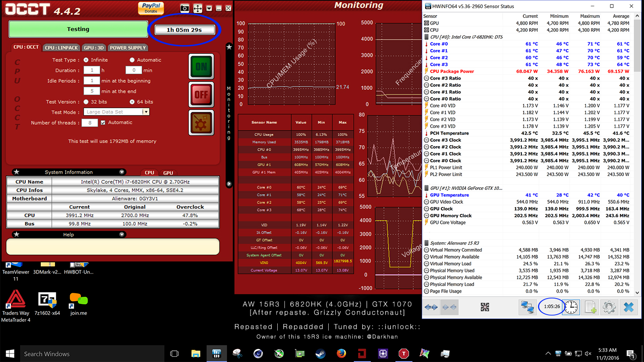This screenshot has height=362, width=644.
Task: Switch to the CPU : OCCT tab
Action: (x=26, y=47)
